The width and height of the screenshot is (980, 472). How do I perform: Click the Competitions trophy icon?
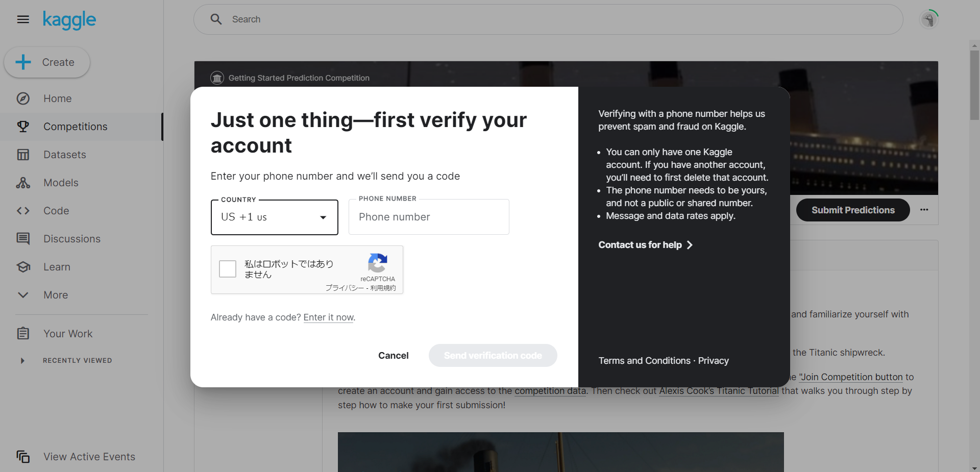point(23,127)
